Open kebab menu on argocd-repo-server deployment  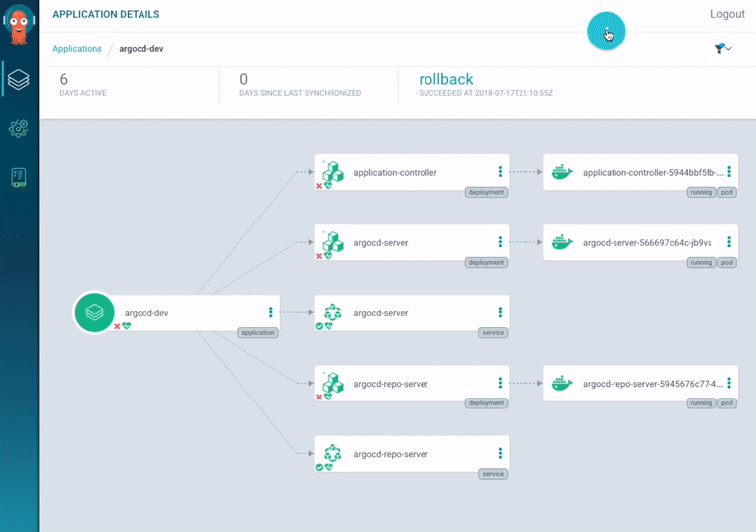[x=500, y=383]
